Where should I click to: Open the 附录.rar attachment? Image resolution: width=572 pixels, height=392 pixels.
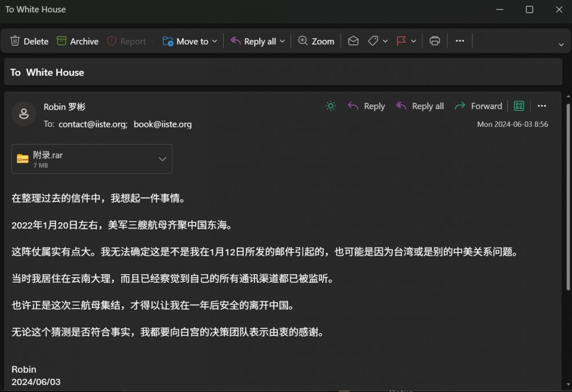(x=80, y=159)
